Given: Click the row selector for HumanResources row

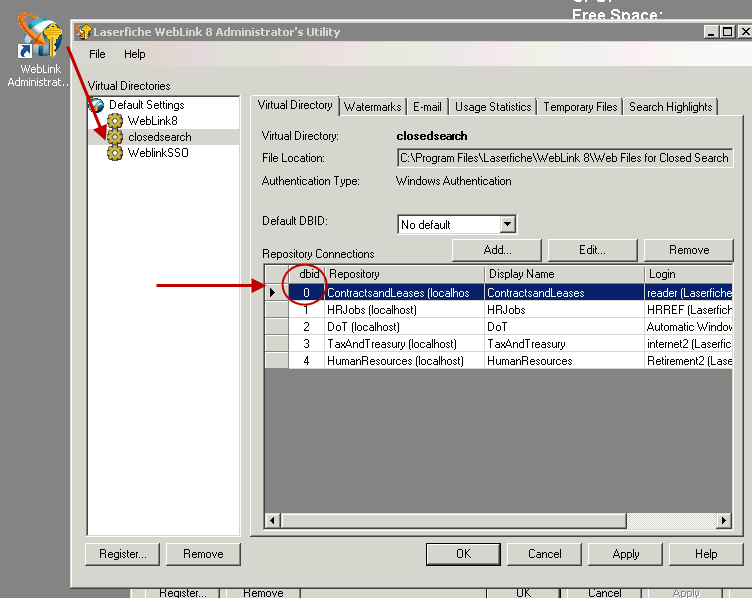Looking at the screenshot, I should pyautogui.click(x=277, y=361).
